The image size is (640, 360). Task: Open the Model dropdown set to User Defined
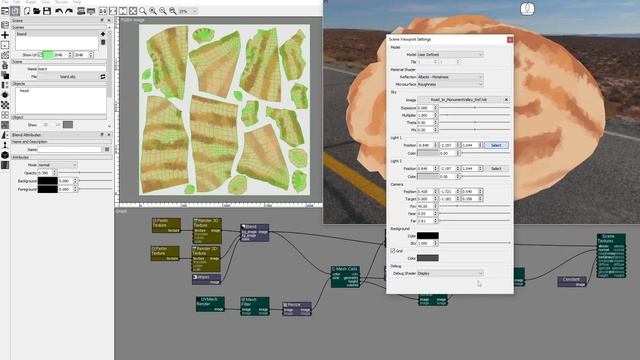click(x=450, y=54)
